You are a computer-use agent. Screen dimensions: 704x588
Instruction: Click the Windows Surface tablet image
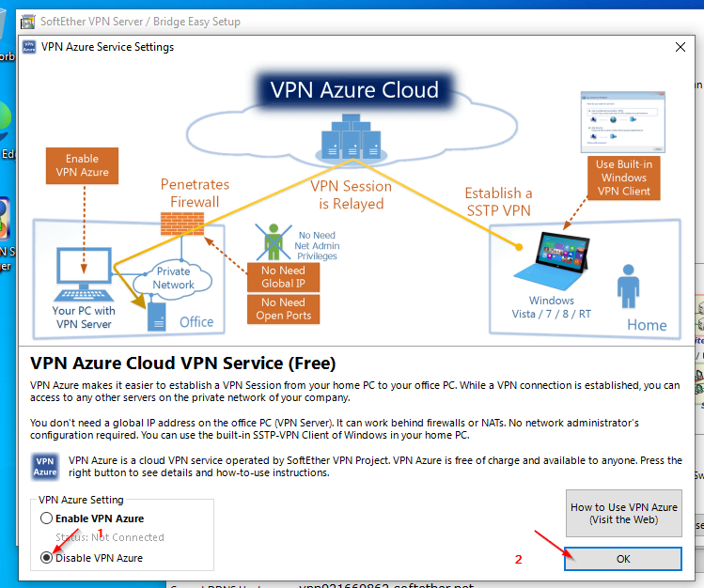point(552,261)
